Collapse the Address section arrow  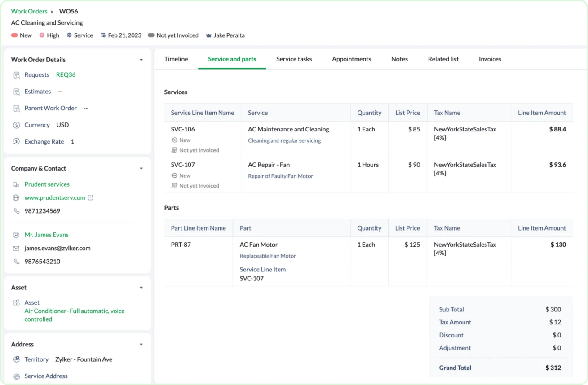[141, 345]
